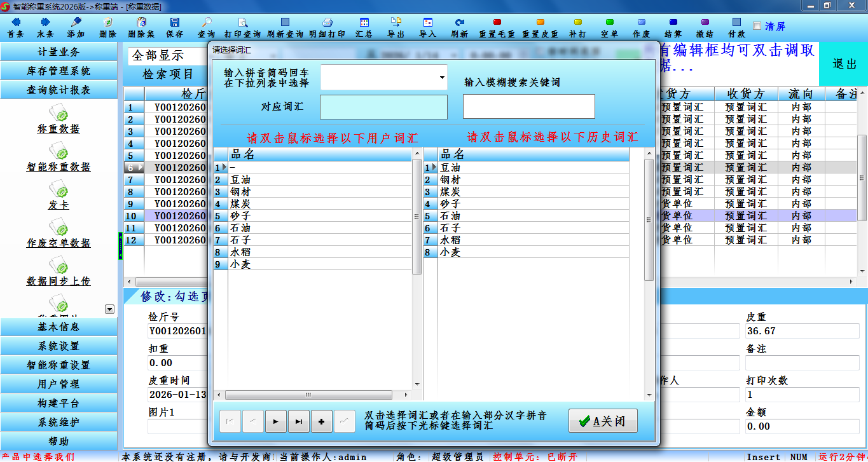Click the 刷新 refresh icon
The width and height of the screenshot is (868, 462).
tap(459, 23)
